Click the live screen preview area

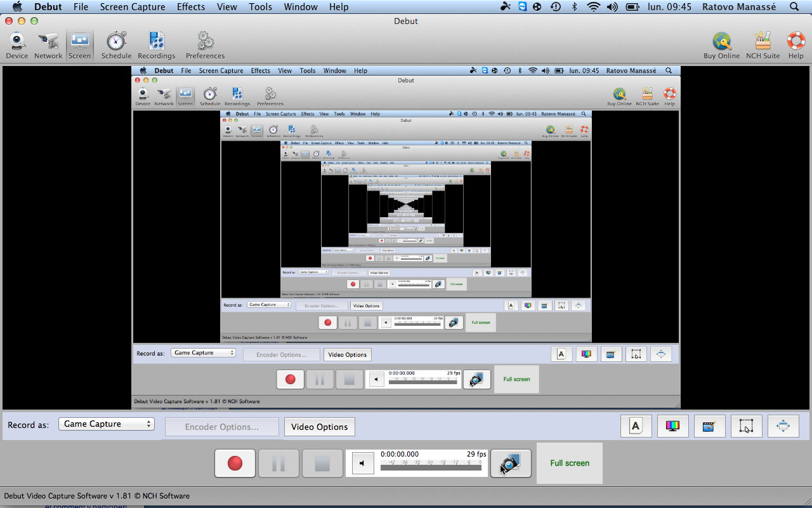click(406, 236)
